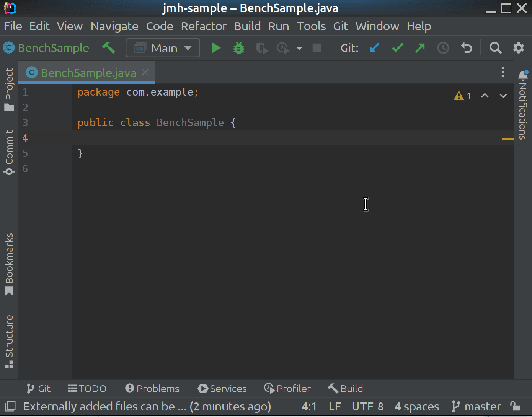Toggle the Structure tool window

point(9,342)
